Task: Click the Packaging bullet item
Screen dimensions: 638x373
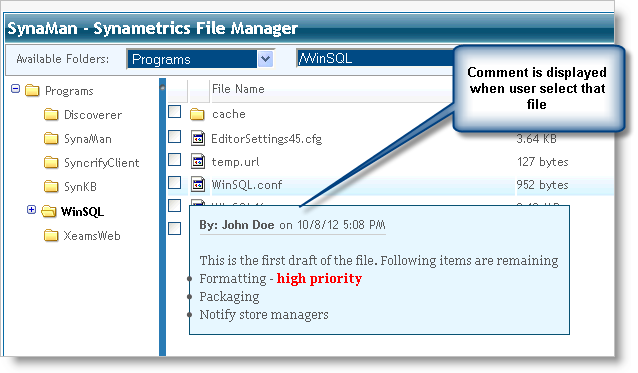Action: click(x=229, y=297)
